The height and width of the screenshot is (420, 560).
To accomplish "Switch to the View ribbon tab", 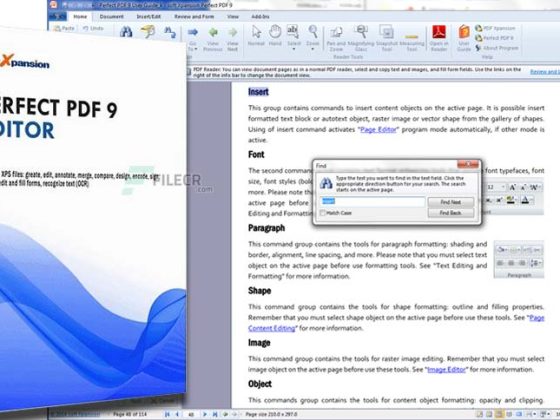I will pos(232,16).
